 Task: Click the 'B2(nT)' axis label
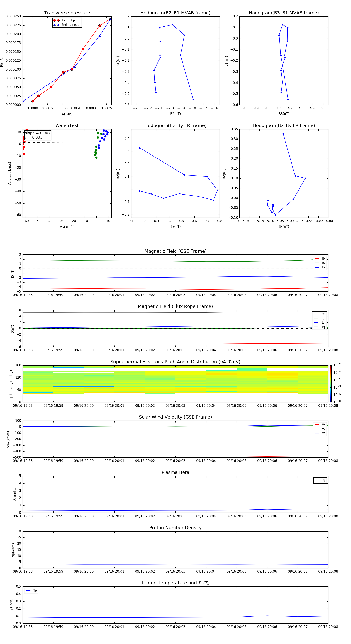[x=175, y=114]
